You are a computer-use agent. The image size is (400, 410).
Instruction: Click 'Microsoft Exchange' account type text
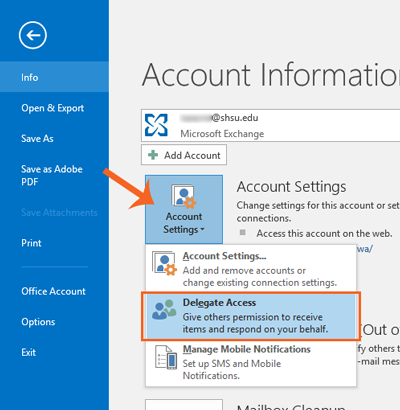pos(222,134)
